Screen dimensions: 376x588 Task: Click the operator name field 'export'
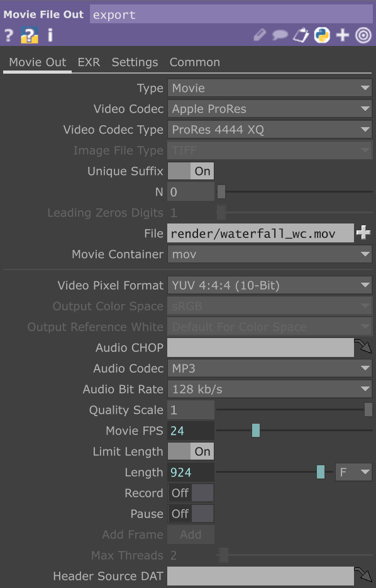coord(231,14)
